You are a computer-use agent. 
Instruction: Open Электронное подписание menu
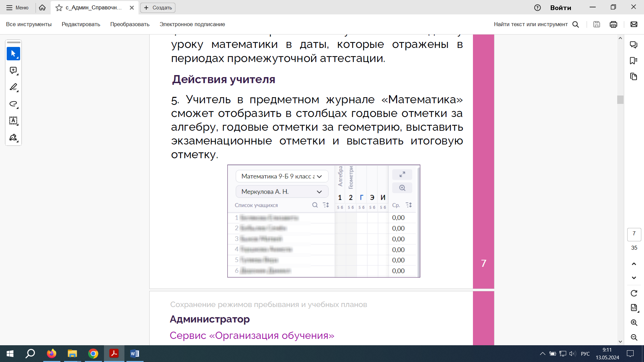click(x=192, y=24)
